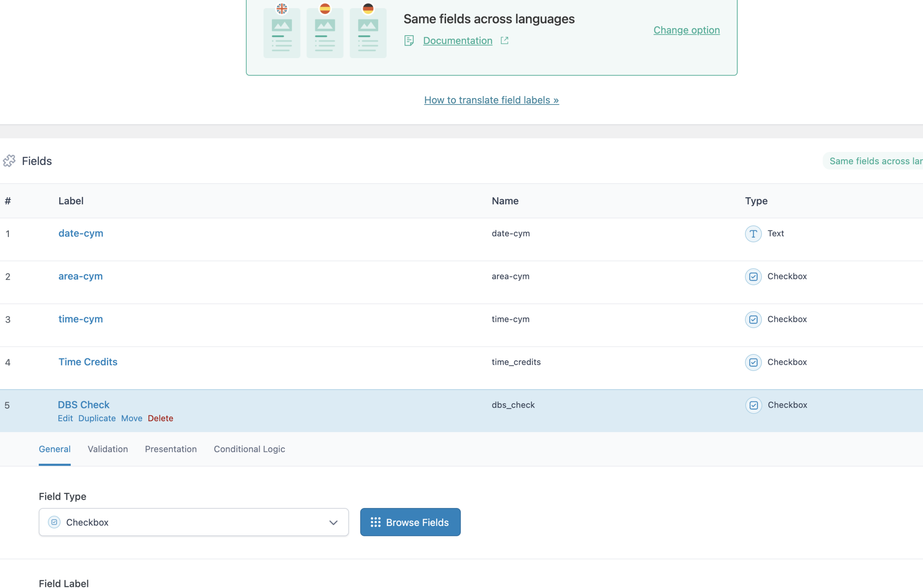
Task: Click the document icon left of Documentation
Action: (409, 41)
